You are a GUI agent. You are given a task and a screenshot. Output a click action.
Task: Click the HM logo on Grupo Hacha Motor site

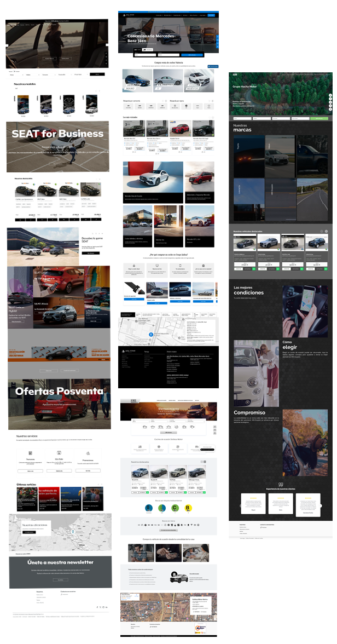[x=235, y=74]
